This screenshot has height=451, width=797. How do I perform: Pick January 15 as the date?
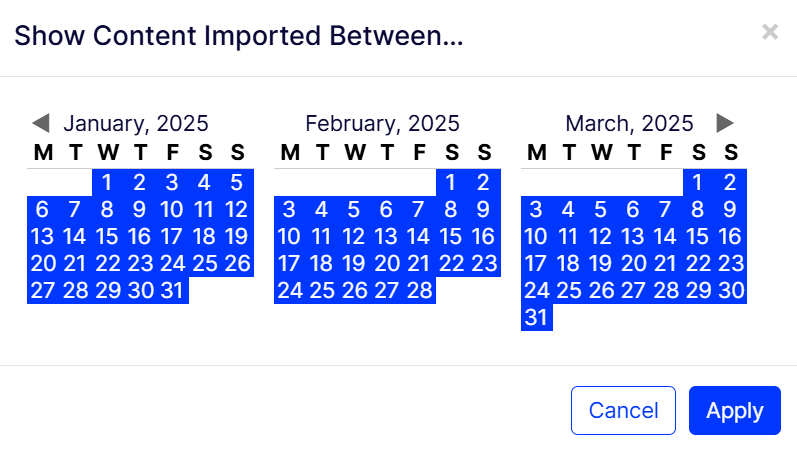(x=107, y=237)
